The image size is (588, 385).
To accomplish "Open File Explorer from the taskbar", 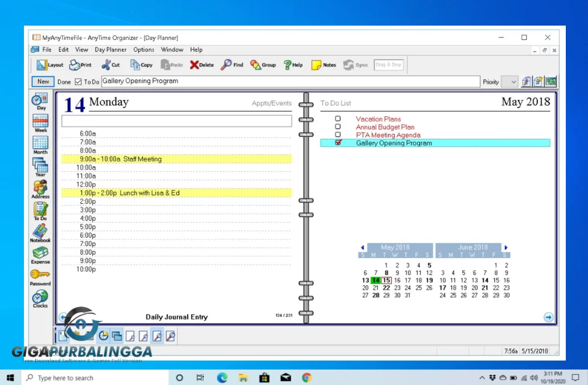I will coord(243,378).
